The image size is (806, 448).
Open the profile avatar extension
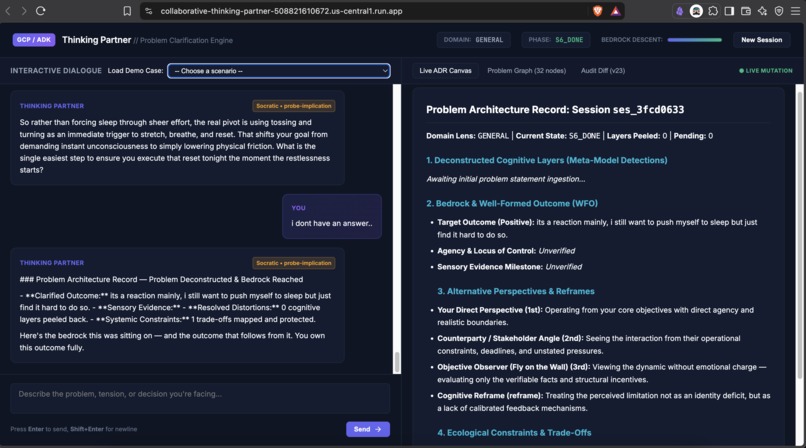pos(696,11)
